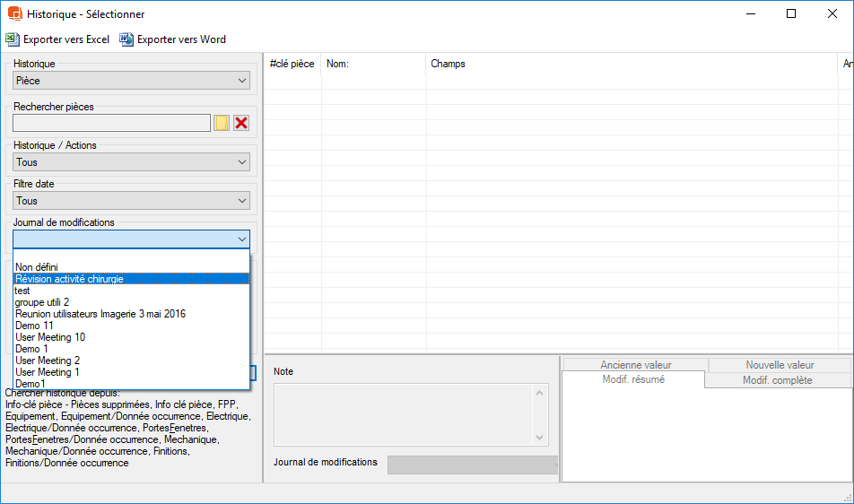Open the yellow folder browse icon

tap(222, 123)
